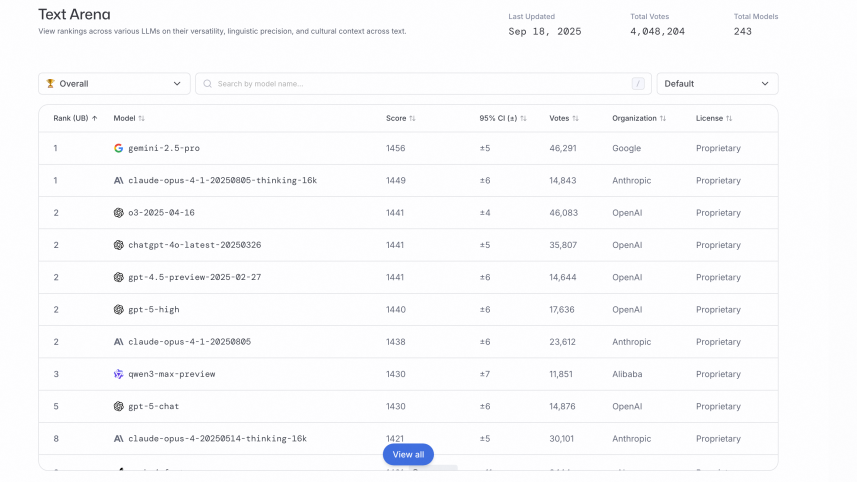Screen dimensions: 857x482
Task: Click the ±7 confidence interval cell
Action: click(x=485, y=374)
